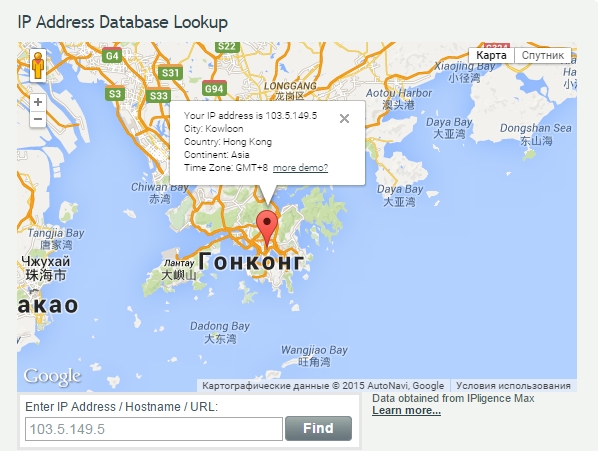
Task: Click the Чжухай city label
Action: (46, 262)
